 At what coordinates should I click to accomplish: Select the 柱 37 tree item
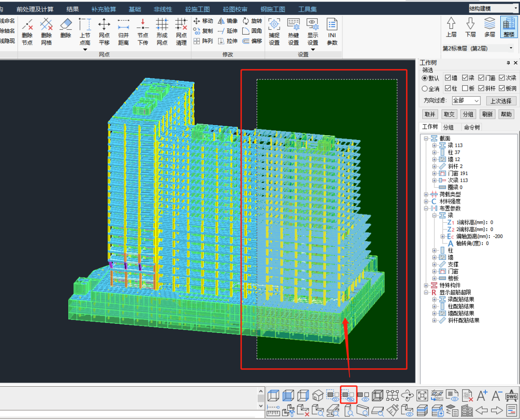tap(454, 152)
